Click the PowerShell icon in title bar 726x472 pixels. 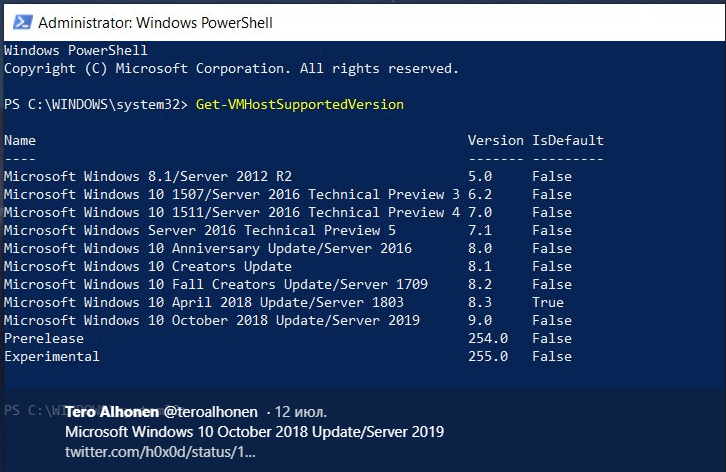coord(22,22)
